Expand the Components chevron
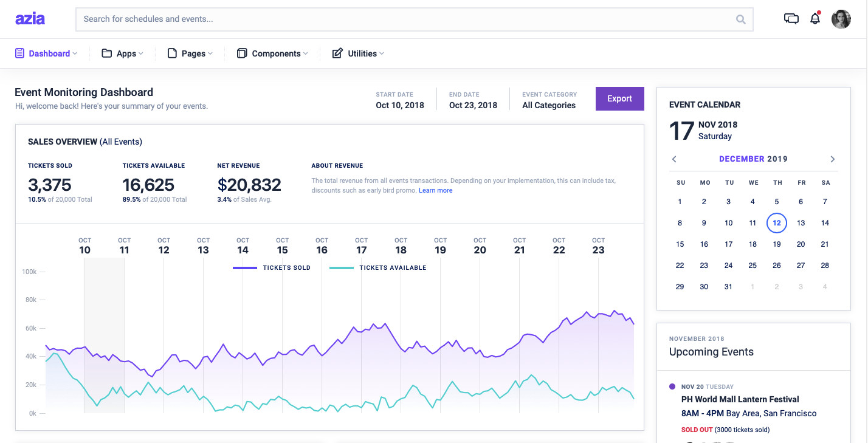 point(305,53)
